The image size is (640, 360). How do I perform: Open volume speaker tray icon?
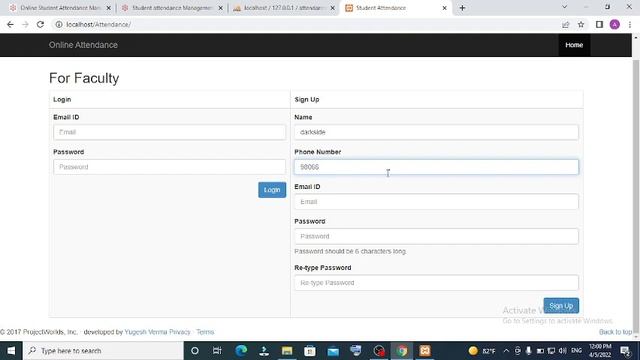[563, 351]
